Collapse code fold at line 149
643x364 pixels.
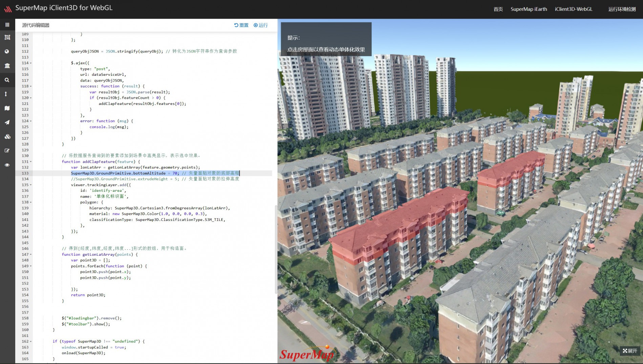tap(31, 266)
